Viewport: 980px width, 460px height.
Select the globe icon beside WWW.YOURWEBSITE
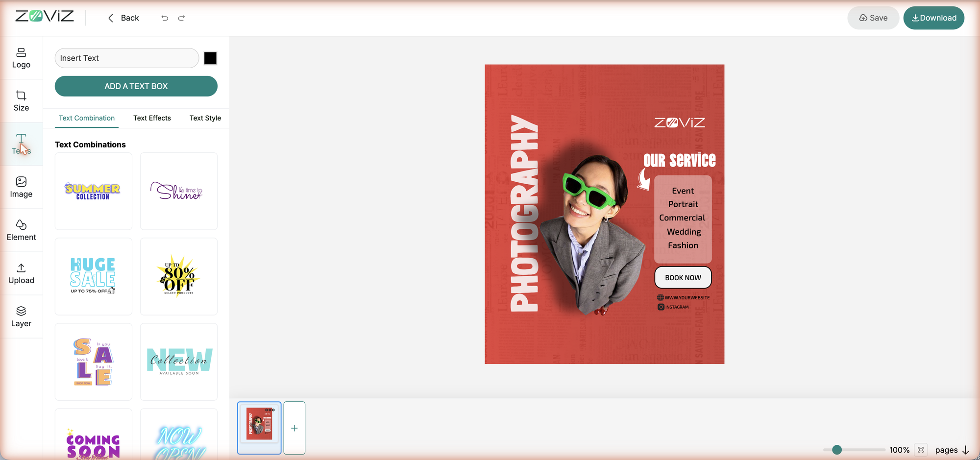661,297
